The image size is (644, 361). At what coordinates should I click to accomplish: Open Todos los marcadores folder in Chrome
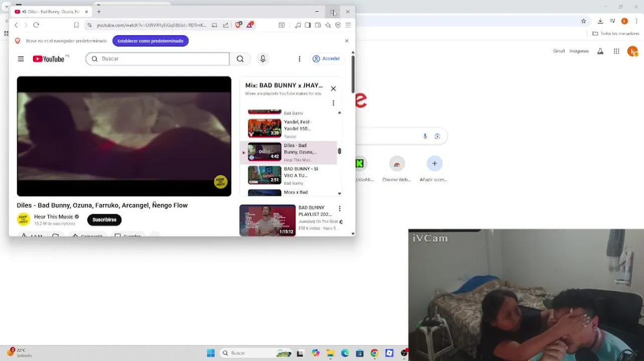(616, 34)
